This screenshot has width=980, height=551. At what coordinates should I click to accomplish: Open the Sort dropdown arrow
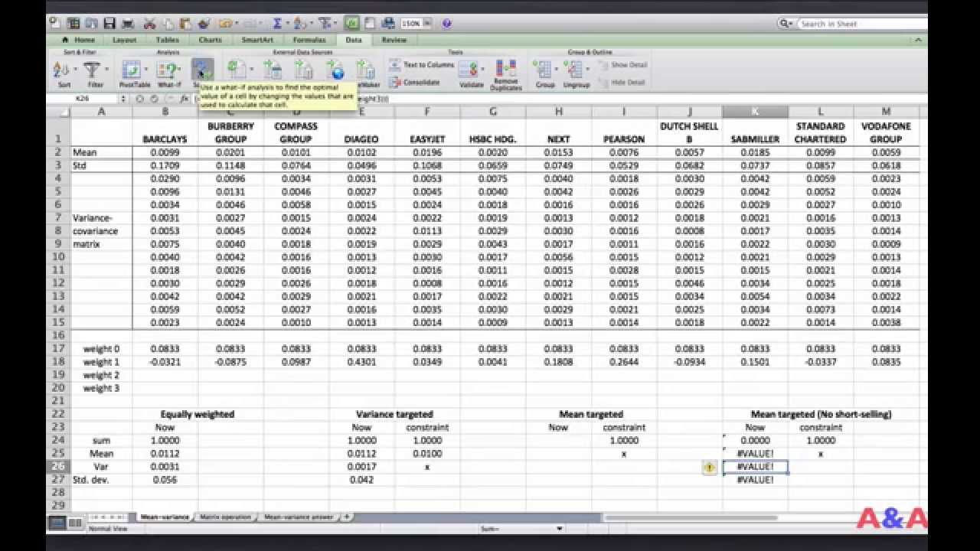tap(76, 70)
